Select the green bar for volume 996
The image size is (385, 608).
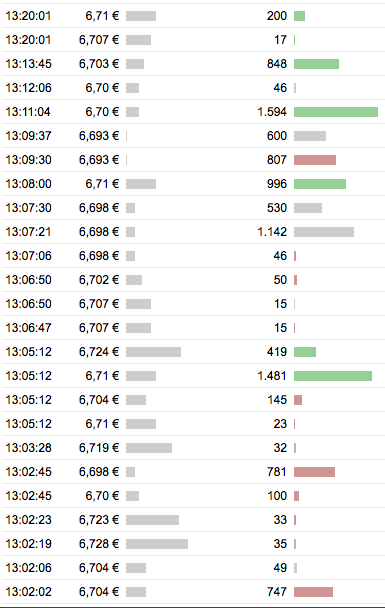(320, 184)
